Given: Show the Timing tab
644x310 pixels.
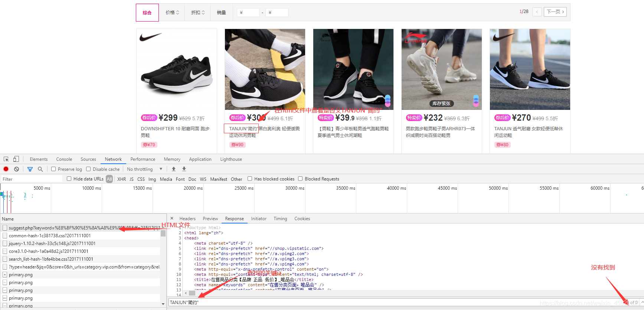Looking at the screenshot, I should [x=280, y=219].
